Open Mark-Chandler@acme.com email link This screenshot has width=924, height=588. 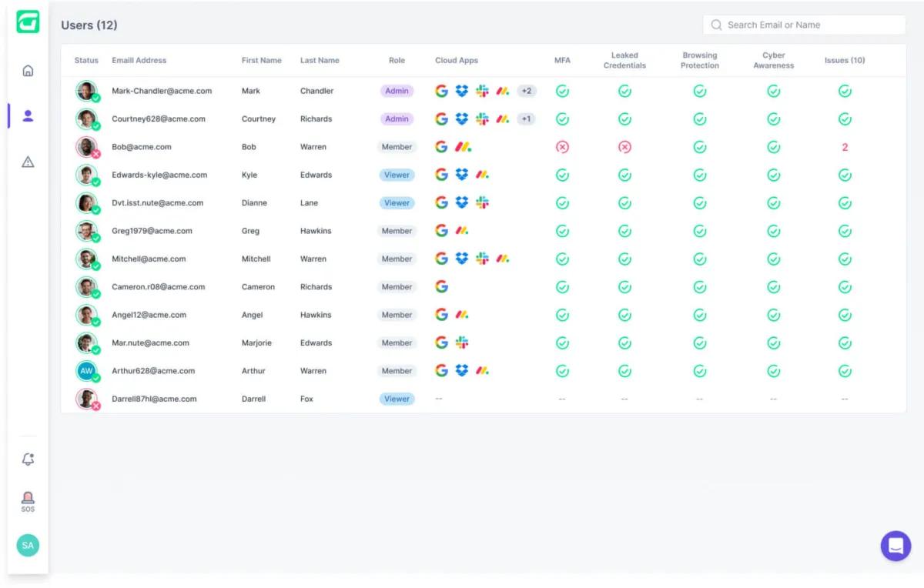click(x=162, y=91)
